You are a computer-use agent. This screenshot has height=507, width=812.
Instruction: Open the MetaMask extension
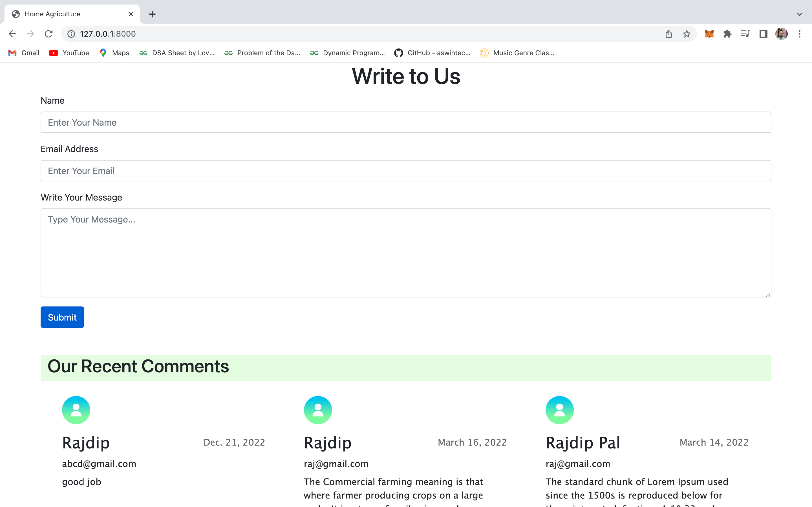coord(710,34)
